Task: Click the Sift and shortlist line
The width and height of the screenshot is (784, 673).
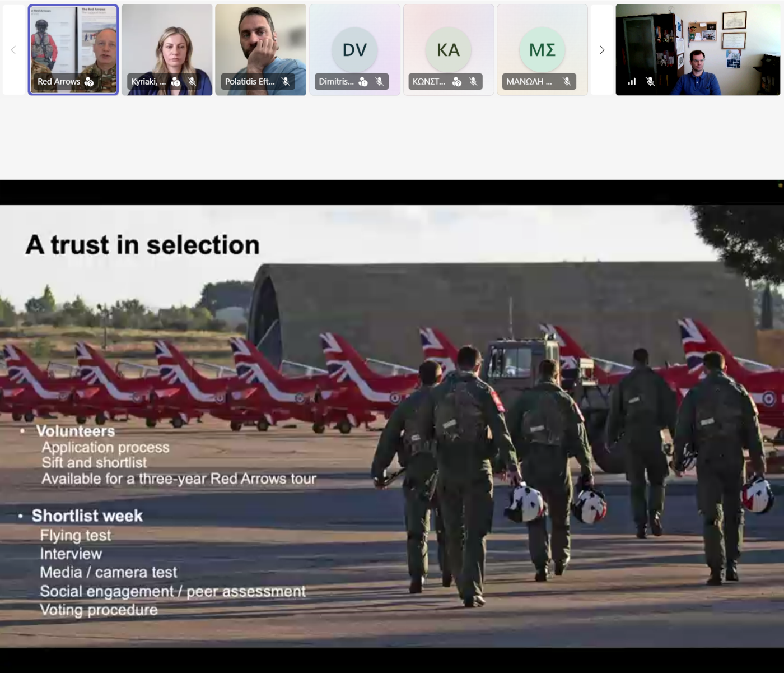Action: pos(94,463)
